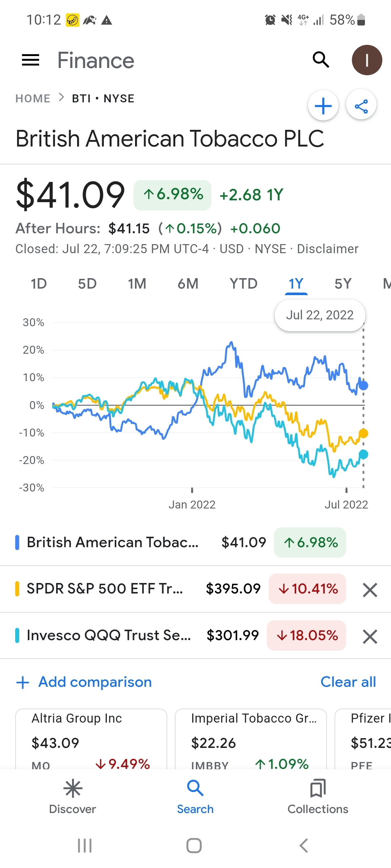The height and width of the screenshot is (868, 391).
Task: Switch to the 5Y chart range
Action: [343, 284]
